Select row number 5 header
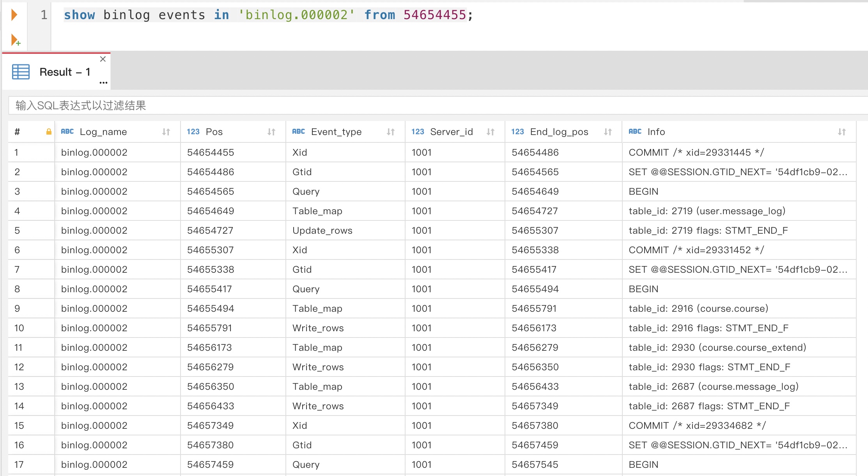The image size is (868, 476). [18, 231]
